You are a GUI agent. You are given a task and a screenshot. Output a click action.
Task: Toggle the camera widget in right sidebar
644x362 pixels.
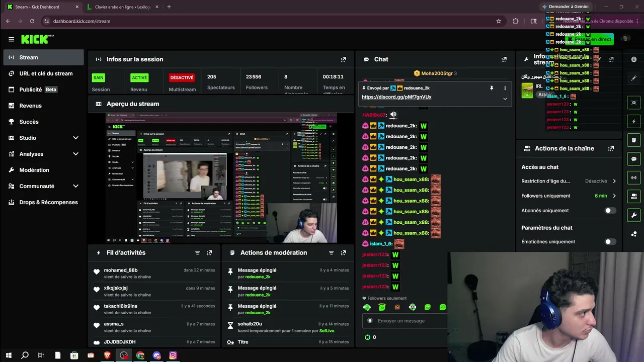[634, 197]
